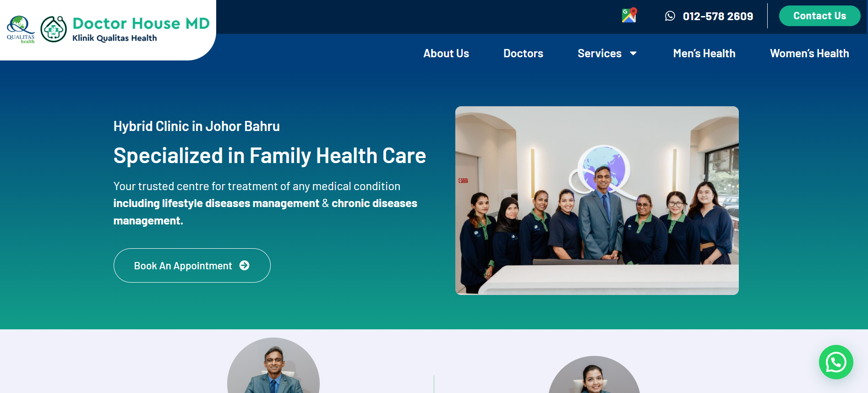Click the arrow icon in Book An Appointment
Viewport: 868px width, 393px height.
coord(245,265)
